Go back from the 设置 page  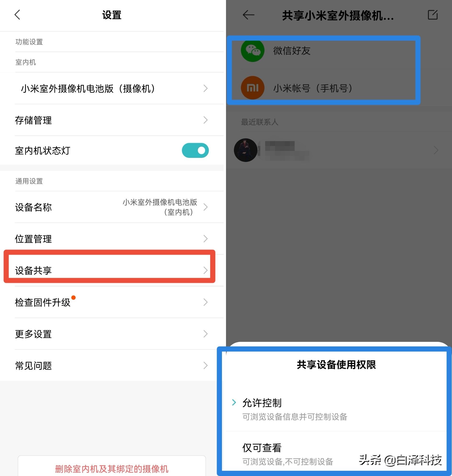[17, 15]
